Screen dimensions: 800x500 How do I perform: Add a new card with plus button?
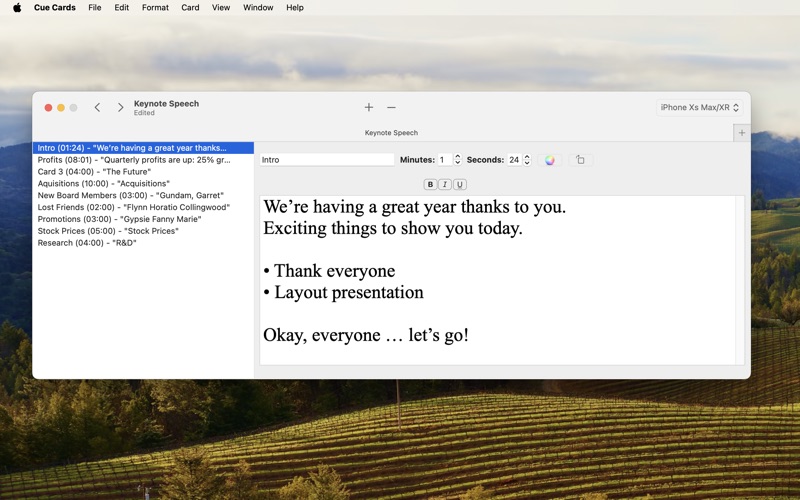tap(369, 107)
